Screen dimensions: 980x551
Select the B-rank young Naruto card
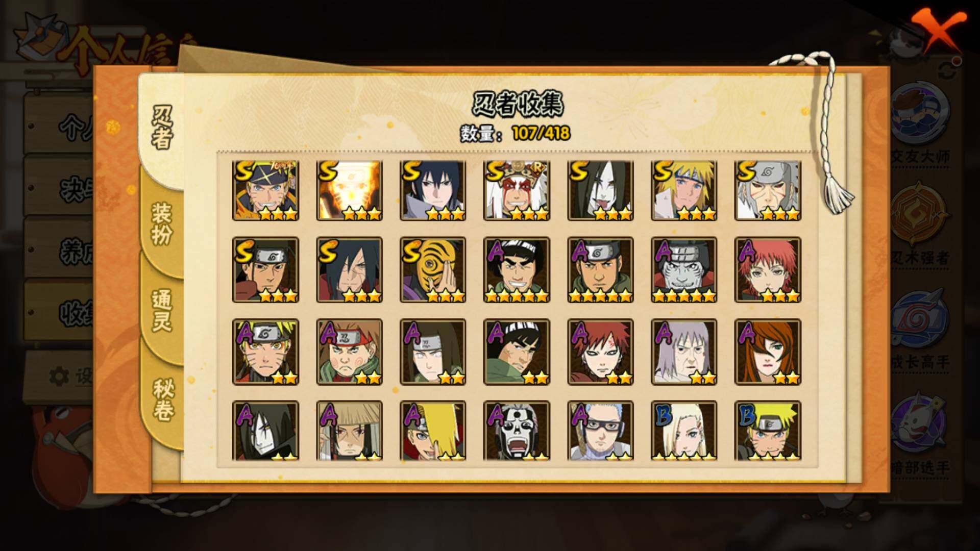[x=768, y=431]
